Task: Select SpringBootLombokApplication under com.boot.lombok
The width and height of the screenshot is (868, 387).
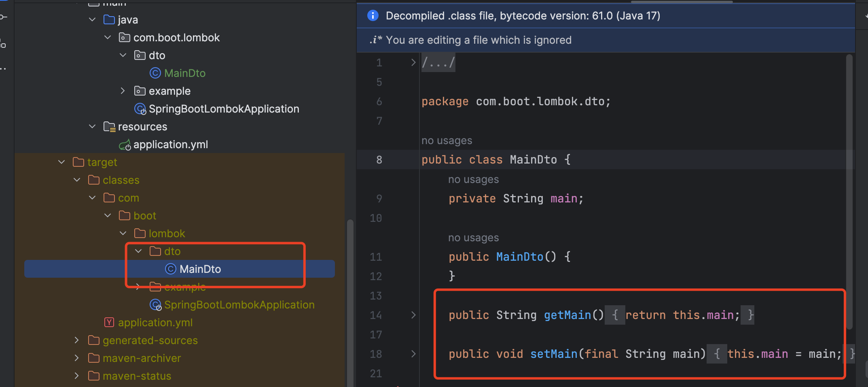Action: coord(224,108)
